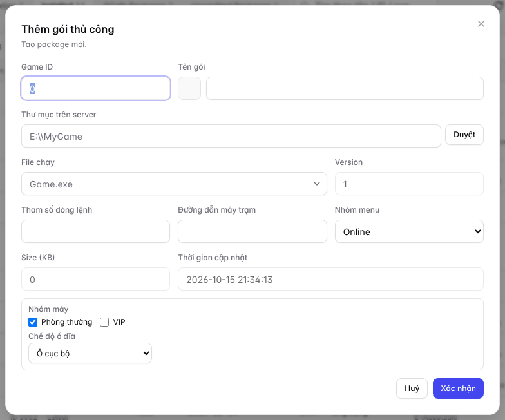Click the Size (KB) field
505x420 pixels.
click(x=95, y=279)
